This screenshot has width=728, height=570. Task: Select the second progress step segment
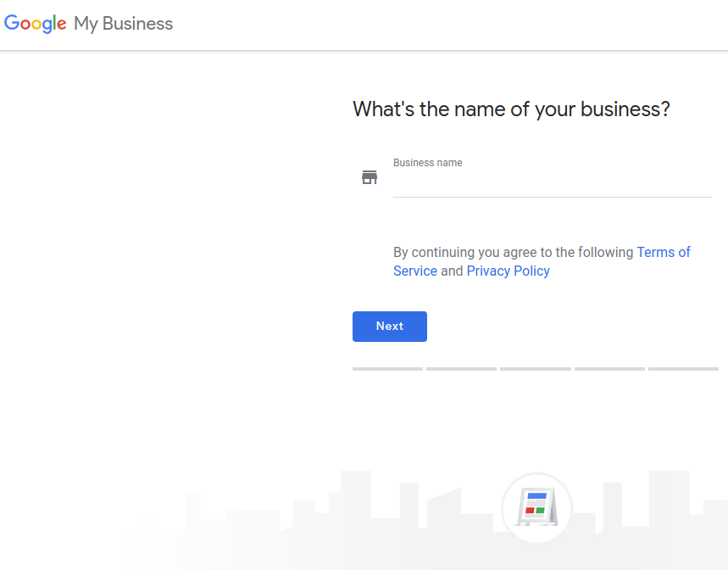click(x=462, y=369)
